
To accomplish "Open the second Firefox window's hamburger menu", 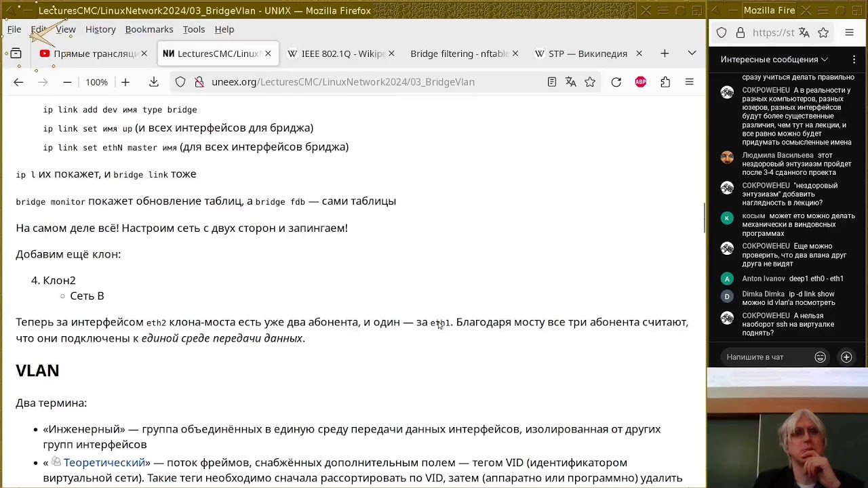I will coord(849,33).
